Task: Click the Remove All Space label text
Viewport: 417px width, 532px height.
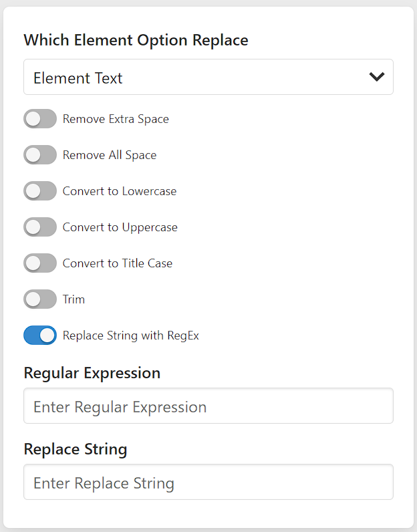Action: coord(110,155)
